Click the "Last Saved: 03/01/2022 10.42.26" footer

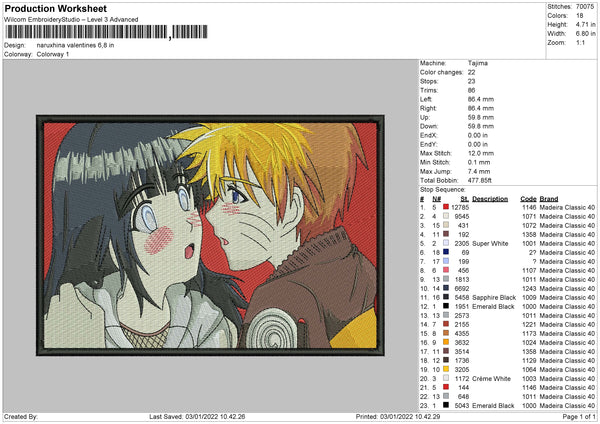click(197, 417)
